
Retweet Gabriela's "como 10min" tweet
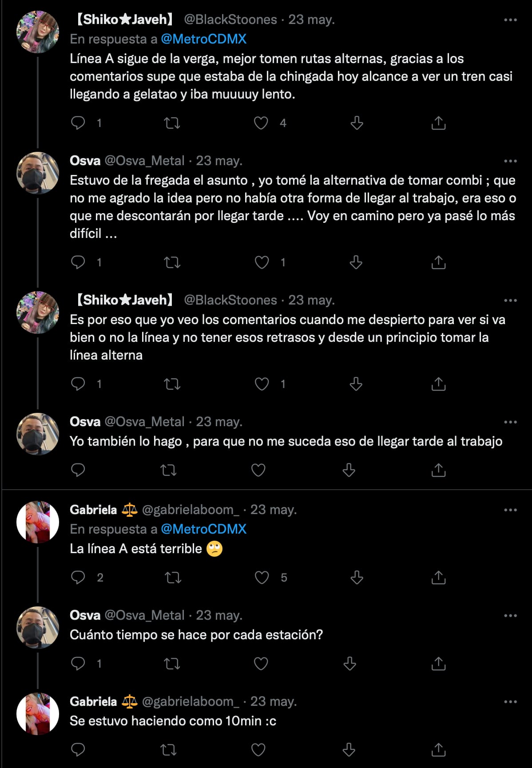168,750
